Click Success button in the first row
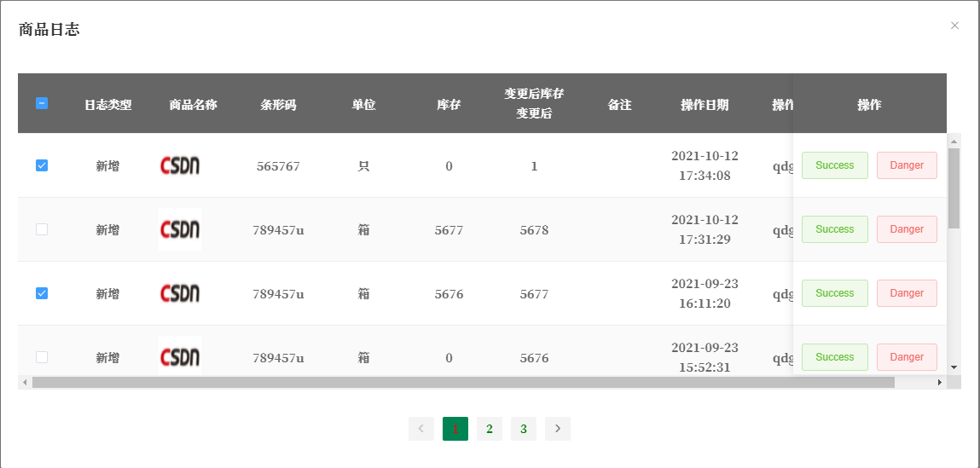Image resolution: width=980 pixels, height=468 pixels. 835,165
